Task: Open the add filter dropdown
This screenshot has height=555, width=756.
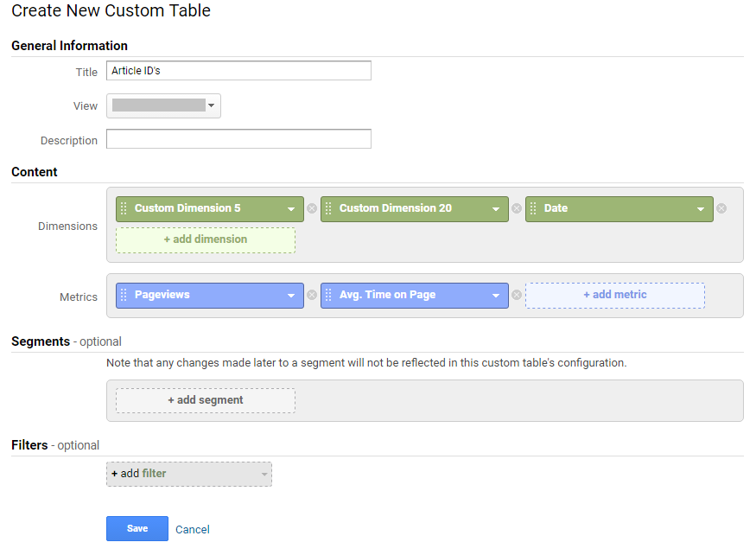Action: tap(189, 474)
